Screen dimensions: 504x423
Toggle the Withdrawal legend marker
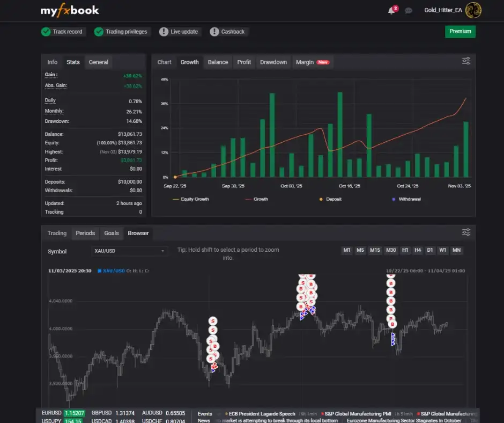394,199
